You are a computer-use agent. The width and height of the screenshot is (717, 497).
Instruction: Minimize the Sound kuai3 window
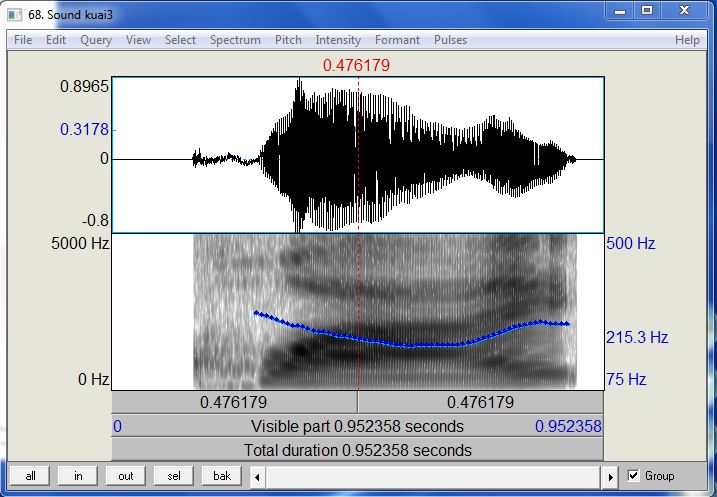point(620,11)
